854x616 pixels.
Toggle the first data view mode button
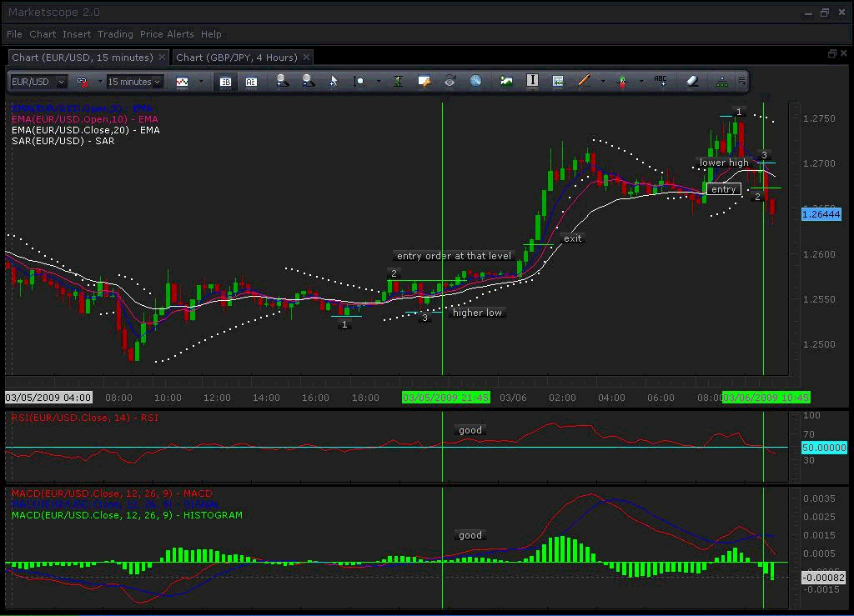point(225,82)
